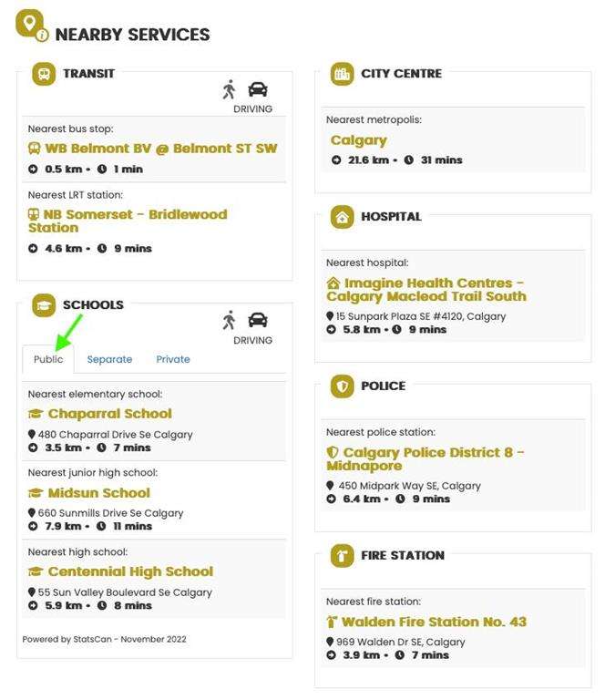
Task: Switch to the Private schools tab
Action: click(173, 359)
